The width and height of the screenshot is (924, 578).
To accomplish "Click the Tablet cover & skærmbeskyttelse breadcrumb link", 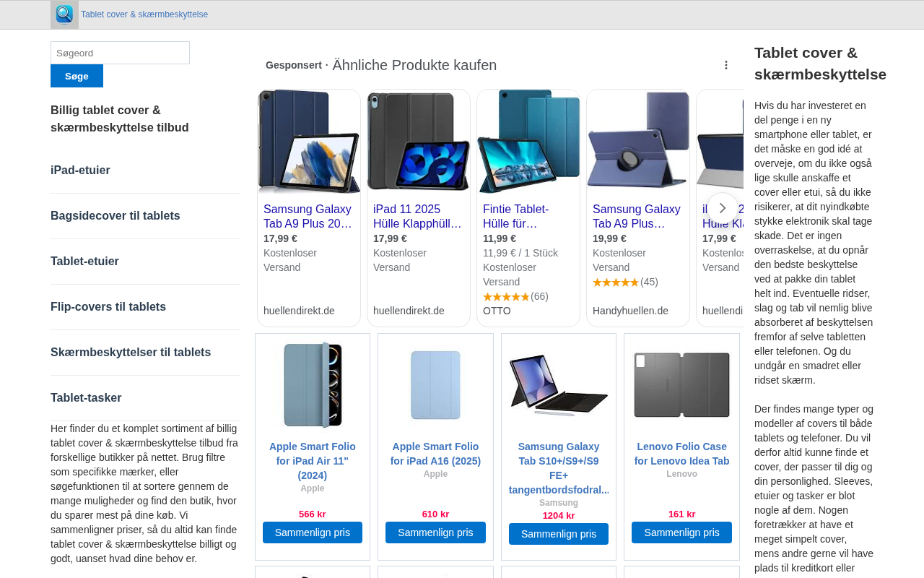I will click(144, 14).
